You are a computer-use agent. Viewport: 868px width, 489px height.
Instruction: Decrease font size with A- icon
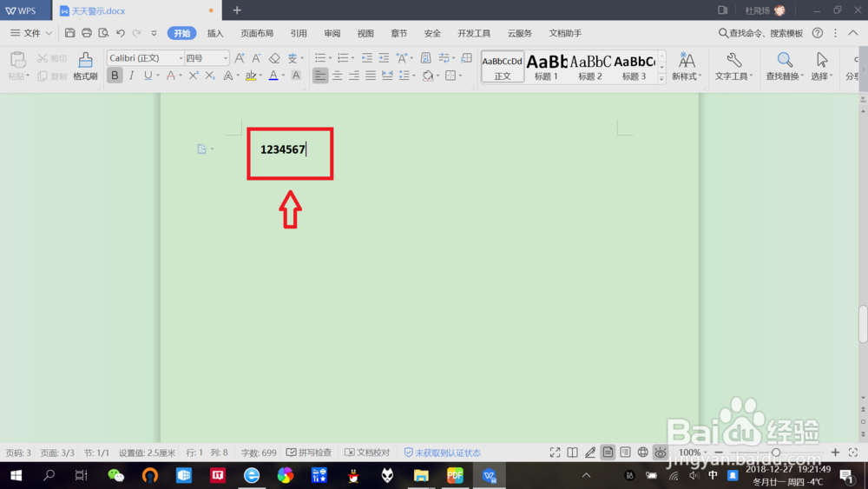pyautogui.click(x=256, y=58)
